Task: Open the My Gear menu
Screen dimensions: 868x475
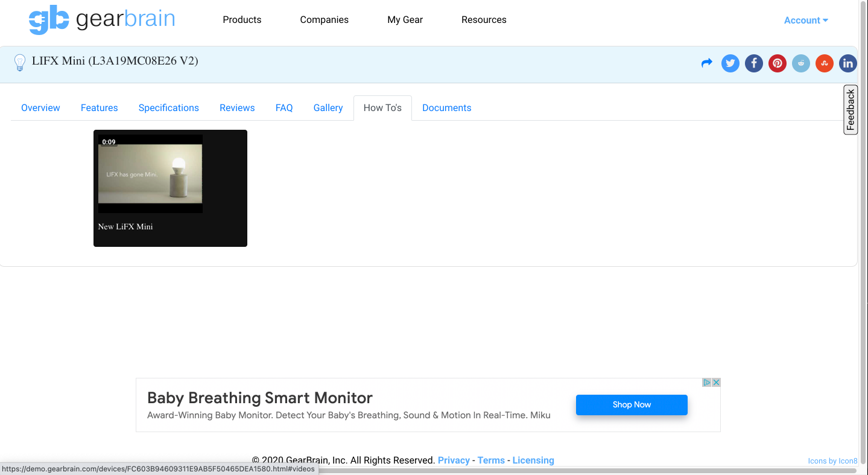Action: 405,20
